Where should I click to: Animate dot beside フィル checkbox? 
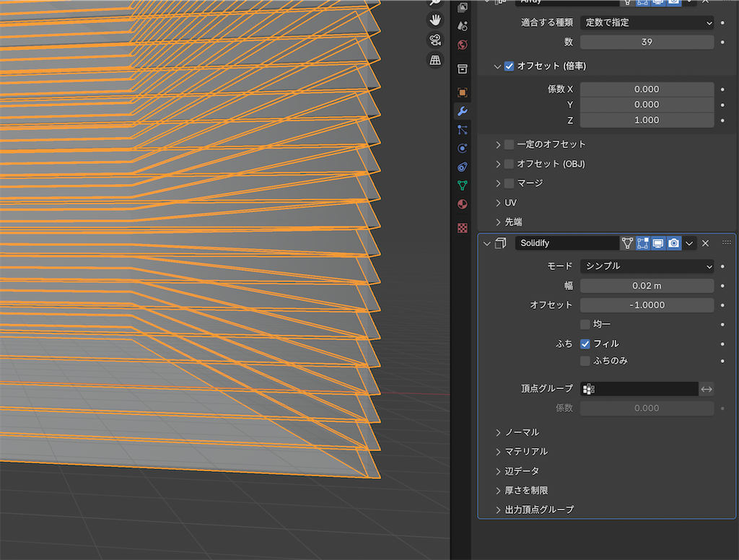722,344
